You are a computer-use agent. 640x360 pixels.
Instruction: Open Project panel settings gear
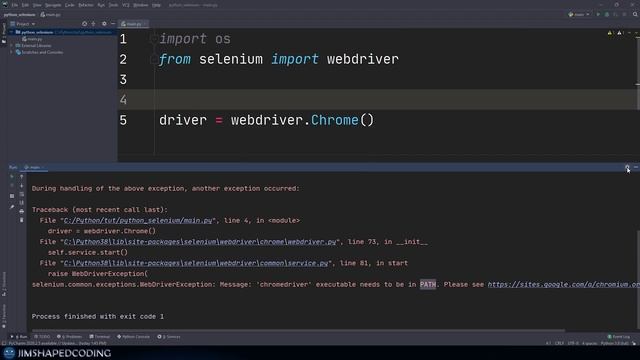[104, 24]
